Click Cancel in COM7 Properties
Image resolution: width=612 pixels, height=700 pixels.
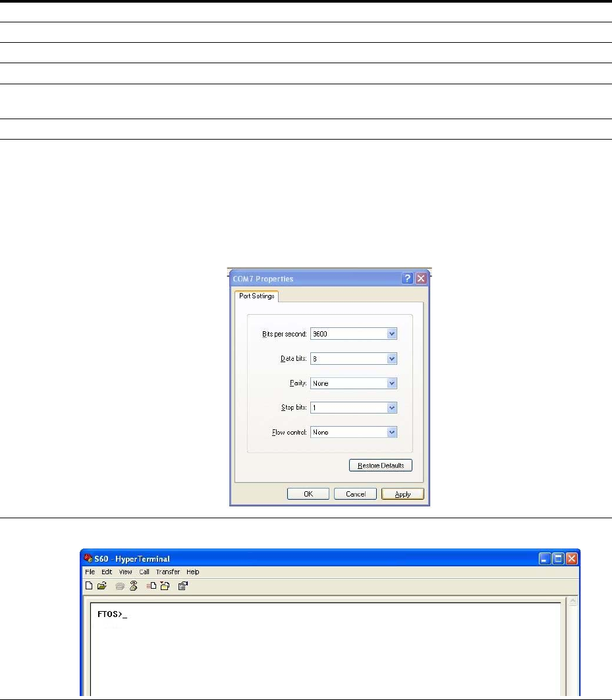tap(356, 494)
